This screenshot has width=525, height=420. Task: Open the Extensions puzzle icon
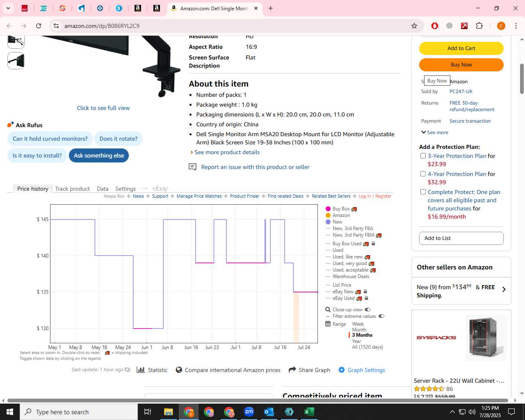479,26
